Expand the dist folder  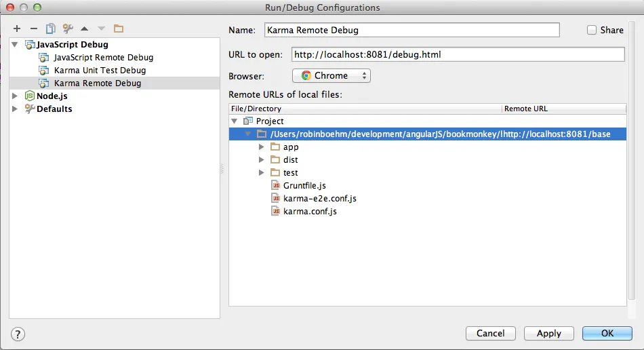261,159
